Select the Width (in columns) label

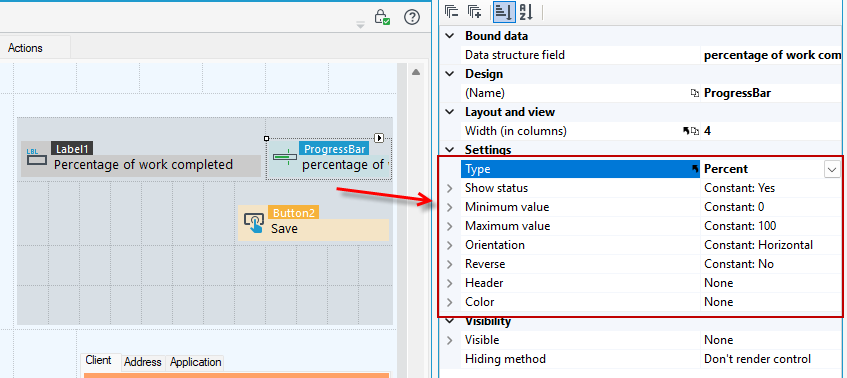point(516,131)
